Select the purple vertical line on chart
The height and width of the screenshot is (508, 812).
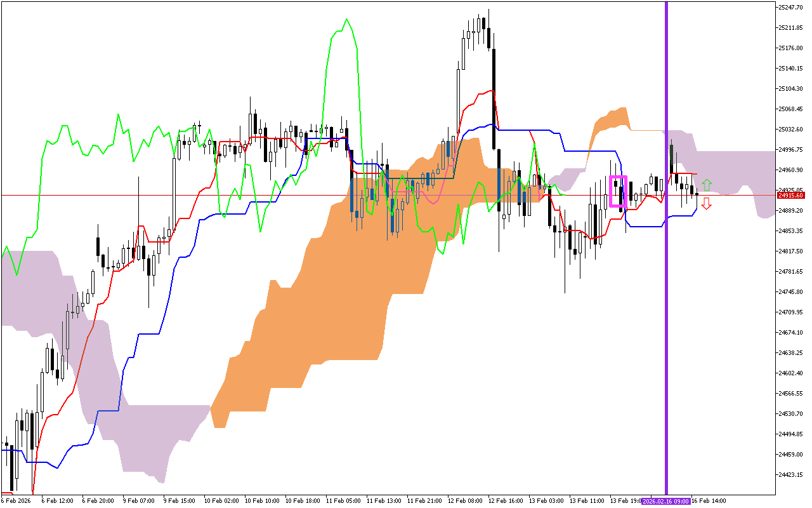tap(666, 254)
